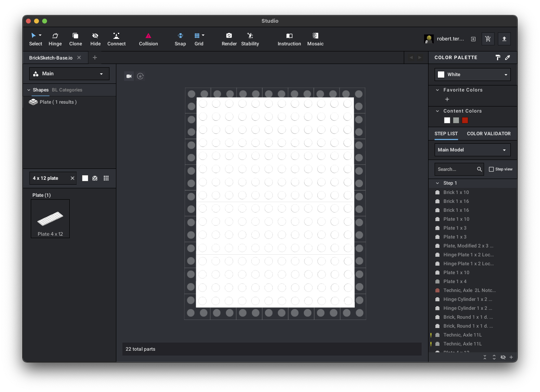Collapse the Shapes category chevron

coord(29,90)
